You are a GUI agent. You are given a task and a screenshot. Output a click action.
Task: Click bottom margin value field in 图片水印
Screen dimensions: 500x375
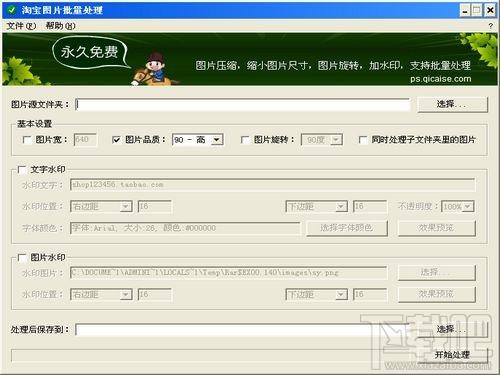370,295
